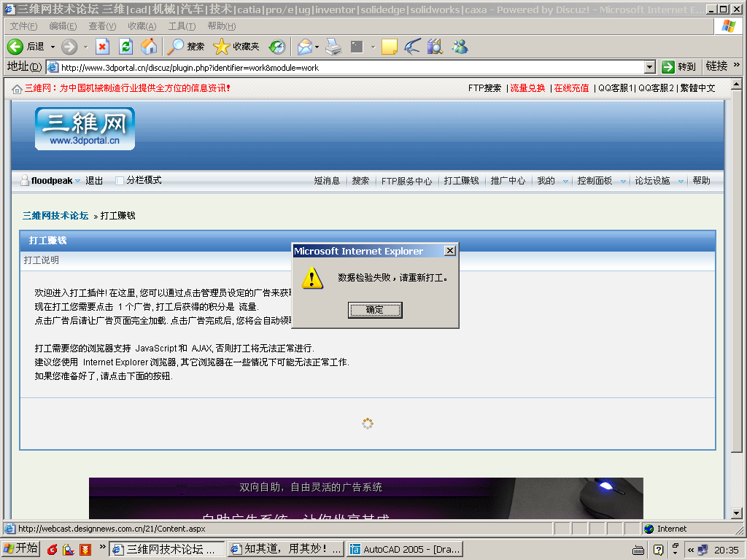Print page with the printer icon

click(x=333, y=47)
